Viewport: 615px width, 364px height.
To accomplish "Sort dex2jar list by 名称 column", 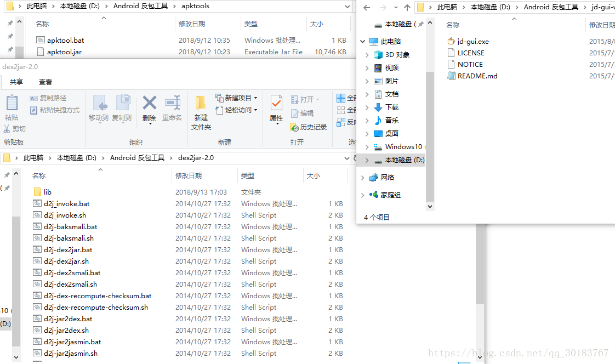I will click(x=39, y=176).
